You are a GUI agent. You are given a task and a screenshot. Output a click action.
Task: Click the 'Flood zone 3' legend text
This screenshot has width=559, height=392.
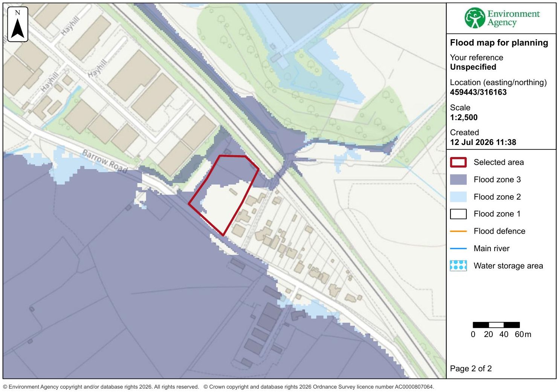tap(497, 180)
